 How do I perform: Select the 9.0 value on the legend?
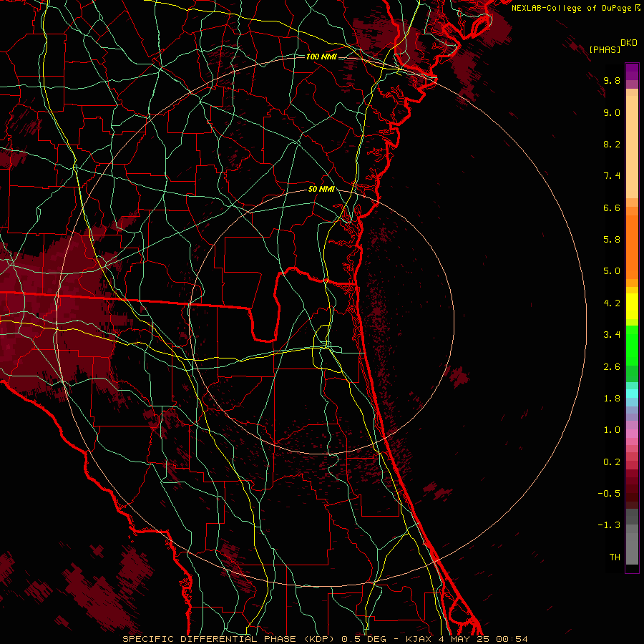(612, 113)
